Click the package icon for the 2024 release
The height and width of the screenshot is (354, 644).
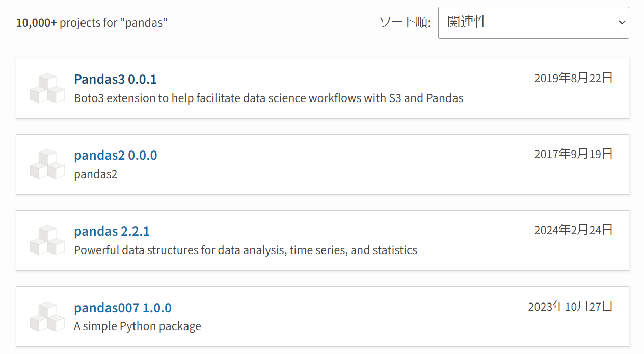[x=47, y=240]
